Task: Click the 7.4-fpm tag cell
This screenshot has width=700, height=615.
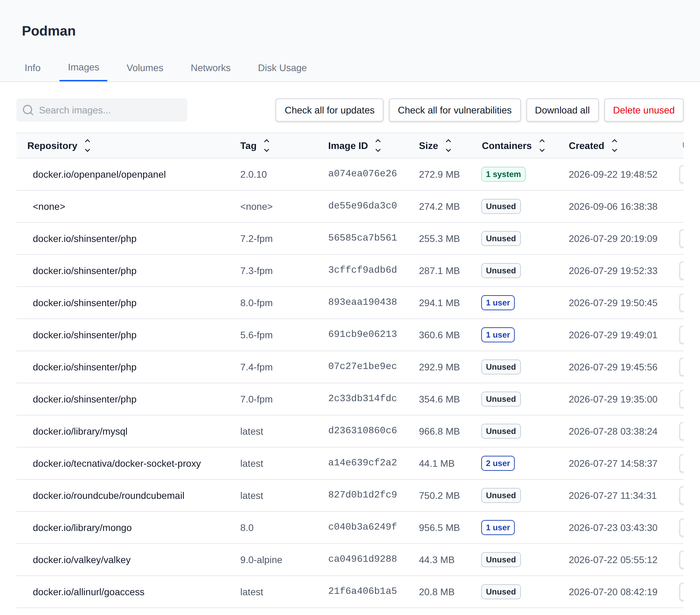Action: 256,367
